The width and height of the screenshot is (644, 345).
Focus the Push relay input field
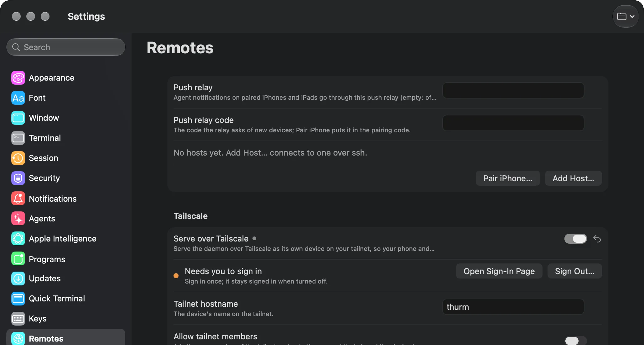pyautogui.click(x=513, y=90)
